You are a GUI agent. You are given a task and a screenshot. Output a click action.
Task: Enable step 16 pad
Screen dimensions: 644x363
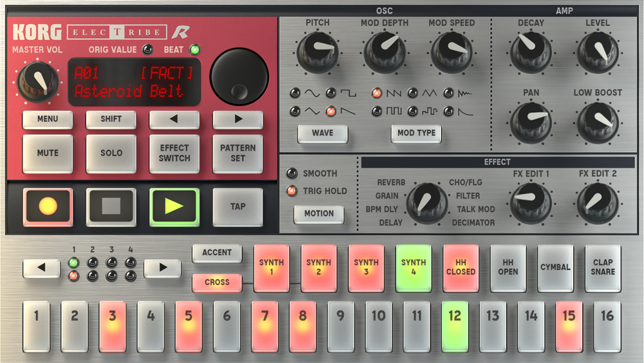pyautogui.click(x=607, y=327)
